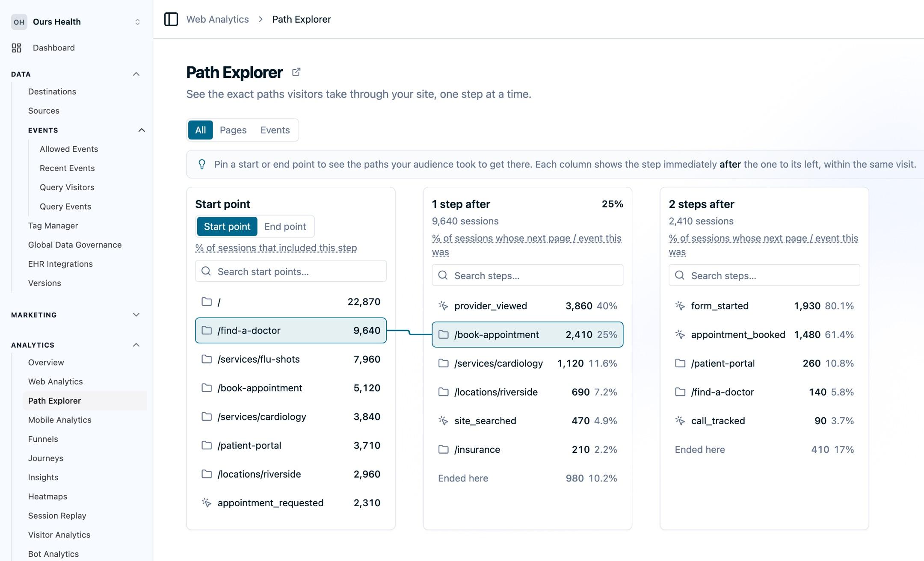Switch to the Pages tab

tap(233, 130)
